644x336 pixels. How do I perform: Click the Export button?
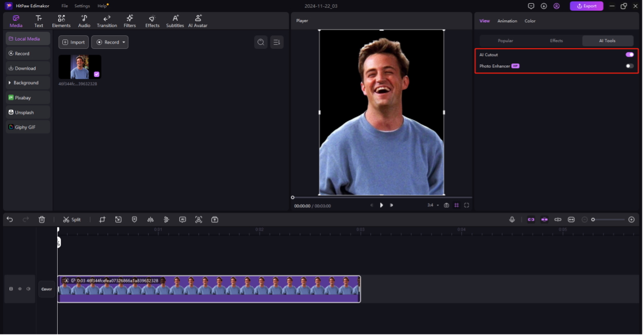tap(586, 6)
